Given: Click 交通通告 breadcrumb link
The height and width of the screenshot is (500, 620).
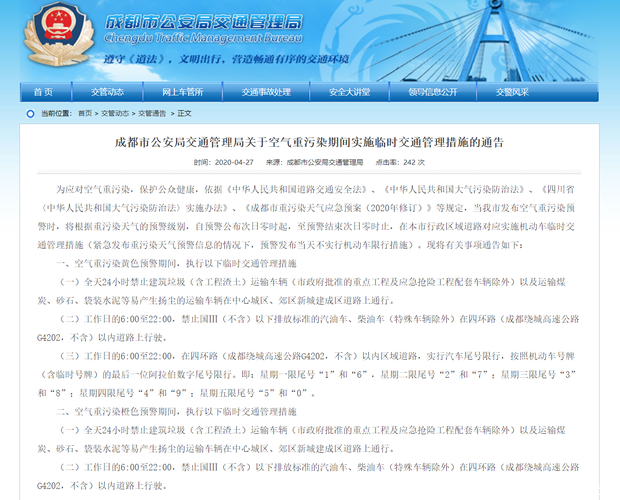Looking at the screenshot, I should coord(152,114).
